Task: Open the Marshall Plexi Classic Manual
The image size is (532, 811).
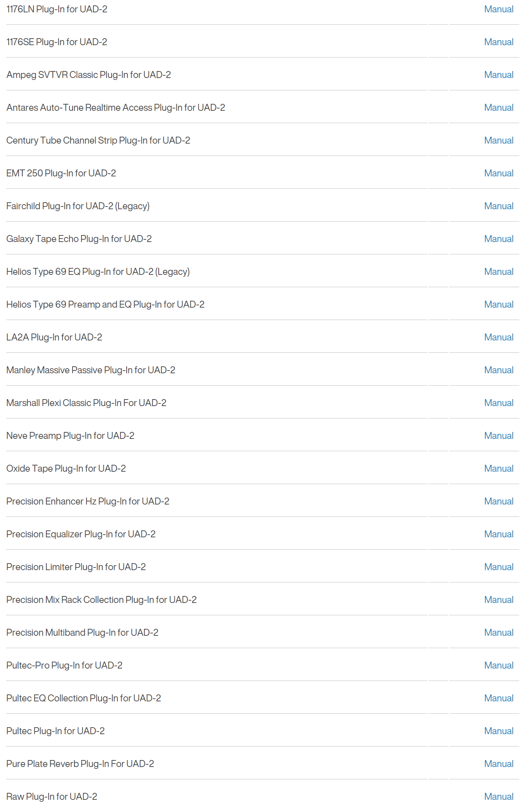Action: (499, 403)
